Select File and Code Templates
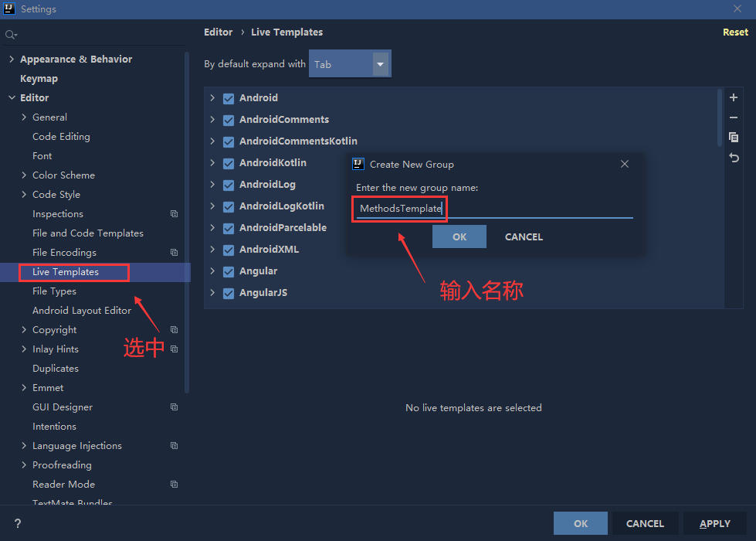 (x=88, y=233)
